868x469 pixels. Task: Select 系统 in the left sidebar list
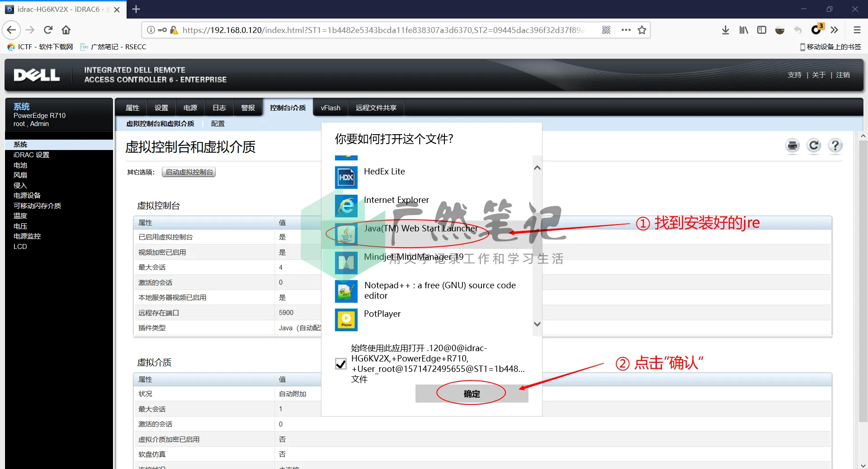coord(59,145)
